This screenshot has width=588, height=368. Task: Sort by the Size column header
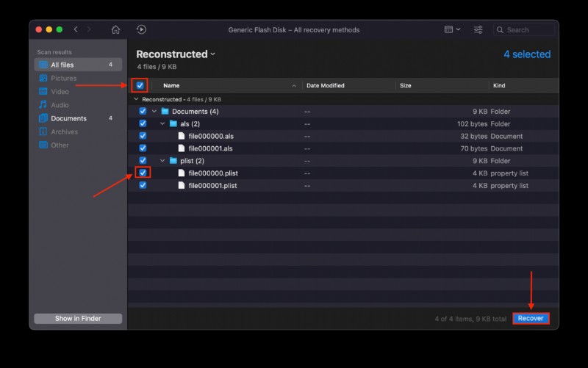coord(406,86)
